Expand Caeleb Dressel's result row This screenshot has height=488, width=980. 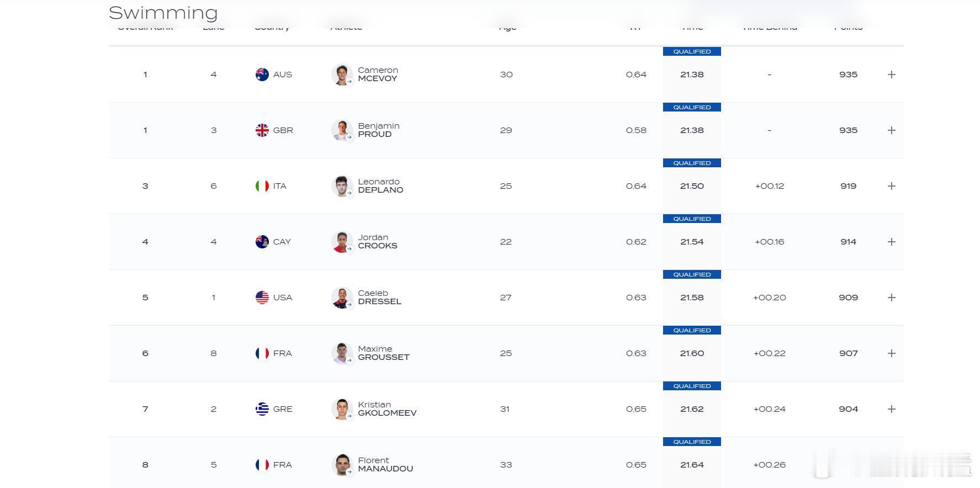pyautogui.click(x=891, y=298)
